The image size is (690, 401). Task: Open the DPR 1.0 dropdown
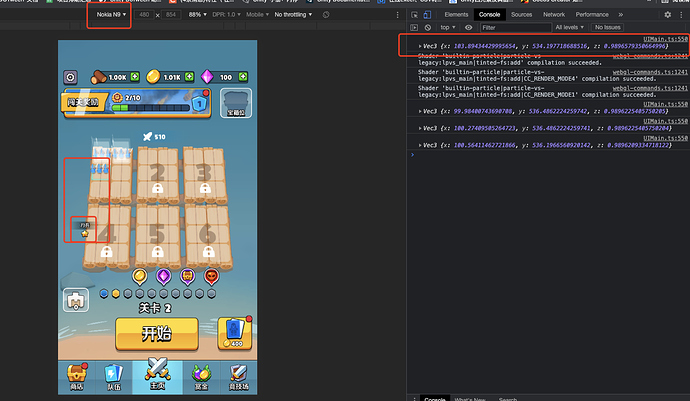tap(226, 15)
